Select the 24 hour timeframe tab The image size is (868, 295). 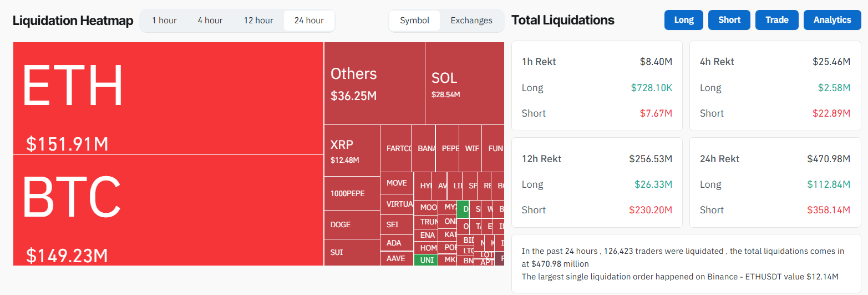click(x=309, y=21)
